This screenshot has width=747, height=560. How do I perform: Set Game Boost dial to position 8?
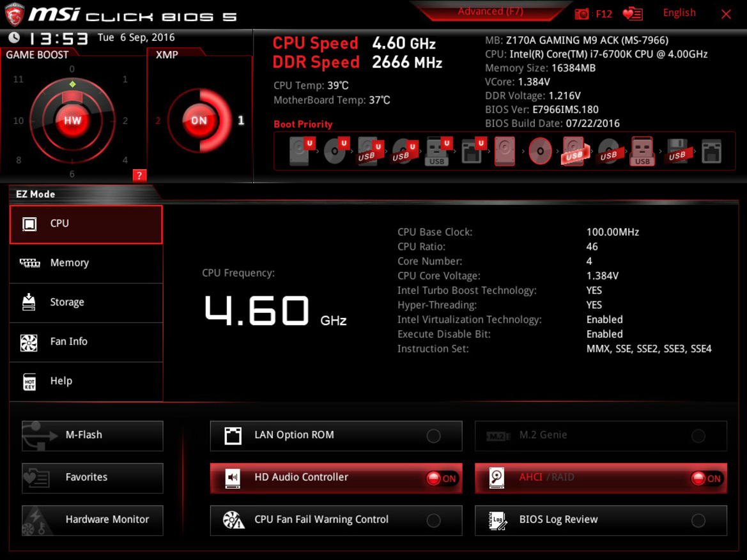[x=19, y=160]
